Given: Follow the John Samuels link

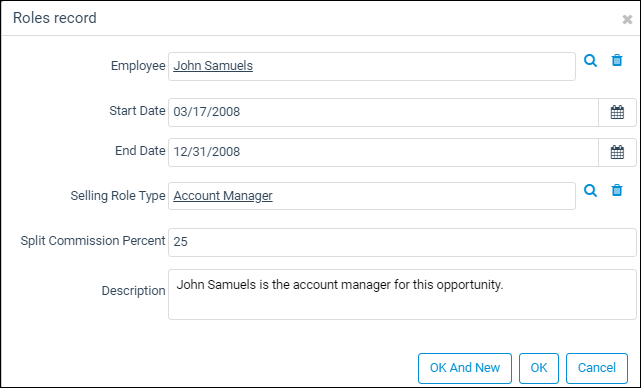Looking at the screenshot, I should [x=213, y=65].
